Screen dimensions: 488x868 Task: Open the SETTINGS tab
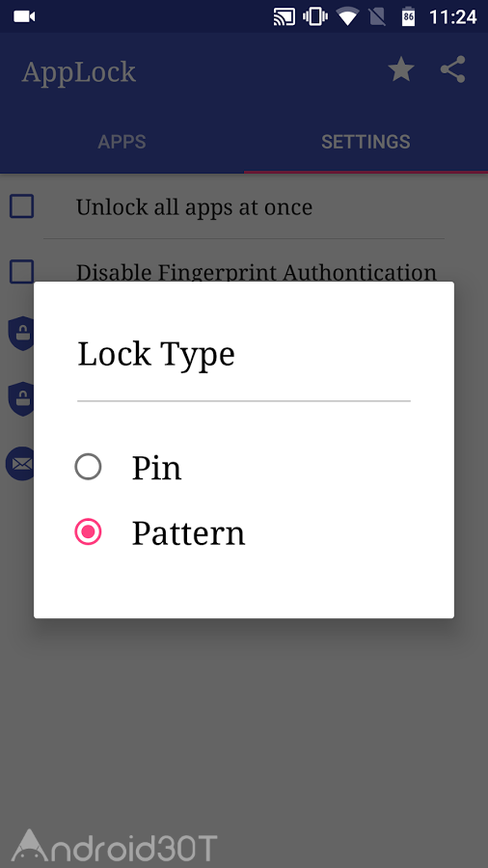point(366,142)
